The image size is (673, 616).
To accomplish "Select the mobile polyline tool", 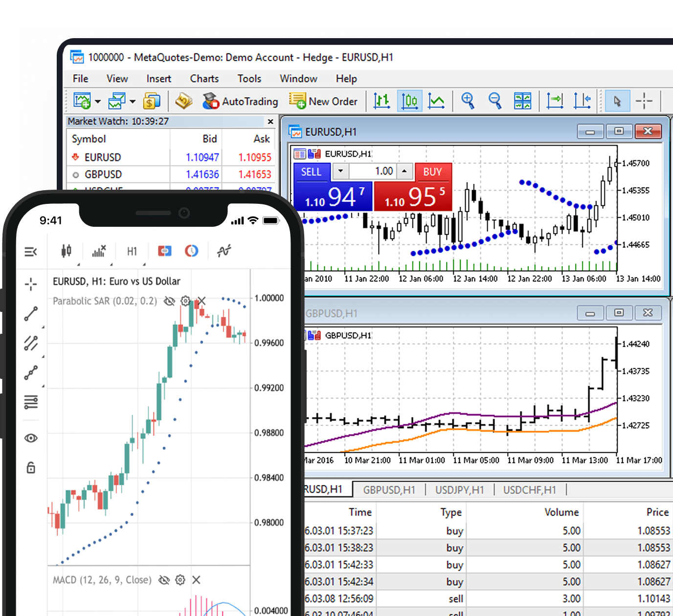I will 31,373.
